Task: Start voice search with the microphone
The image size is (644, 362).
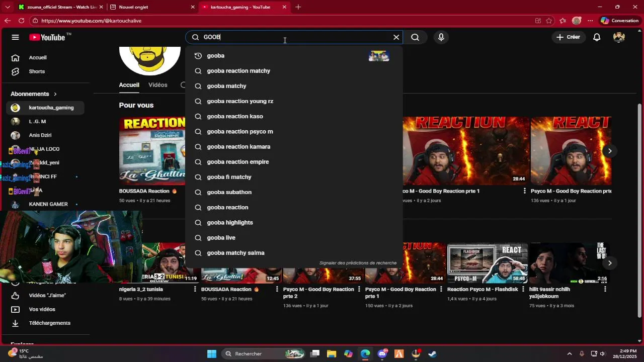Action: pyautogui.click(x=441, y=37)
